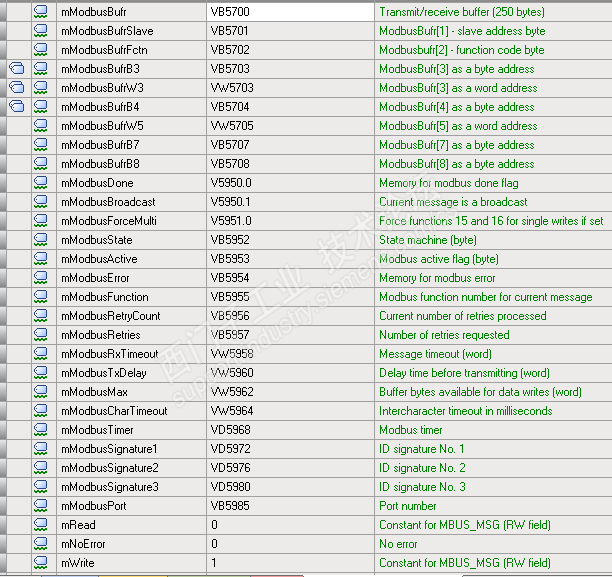
Task: Click the overlap warning icon for mModbusBufrB3
Action: click(17, 69)
